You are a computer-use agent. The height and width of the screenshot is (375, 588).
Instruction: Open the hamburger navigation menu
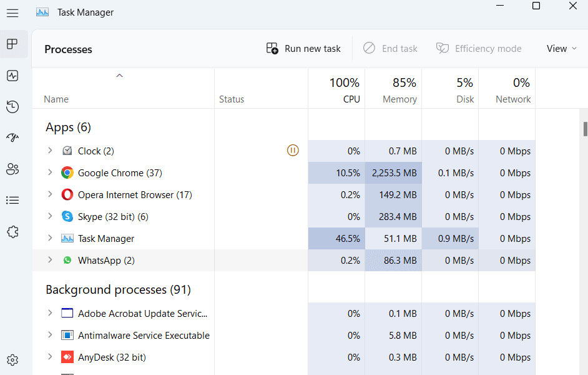[x=12, y=13]
